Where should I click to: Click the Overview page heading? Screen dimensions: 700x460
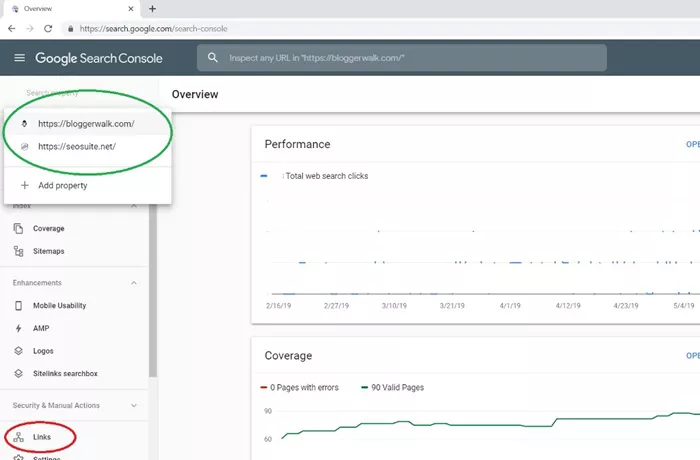[195, 94]
